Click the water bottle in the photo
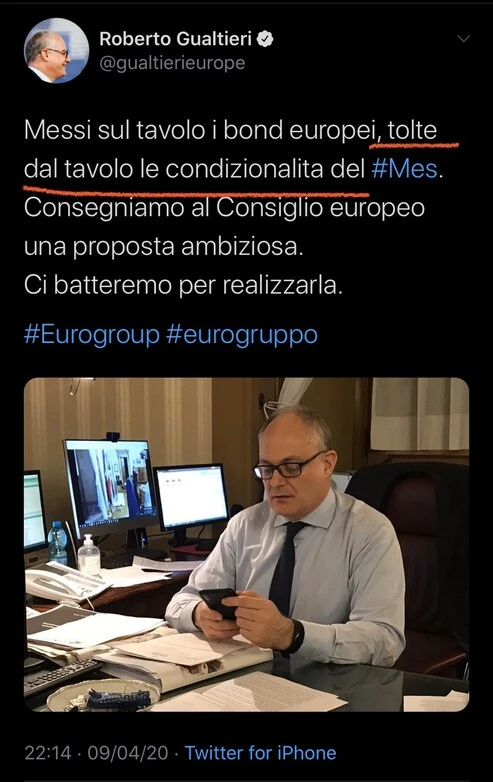The image size is (493, 782). point(57,543)
